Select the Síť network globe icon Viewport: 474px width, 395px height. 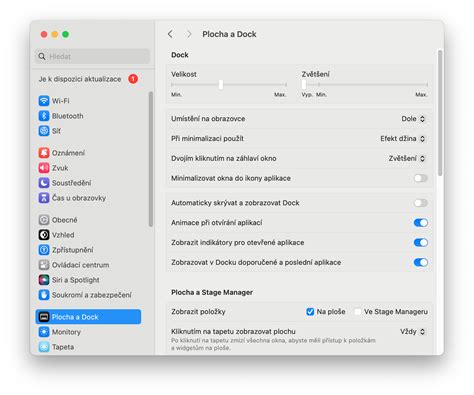[x=44, y=131]
